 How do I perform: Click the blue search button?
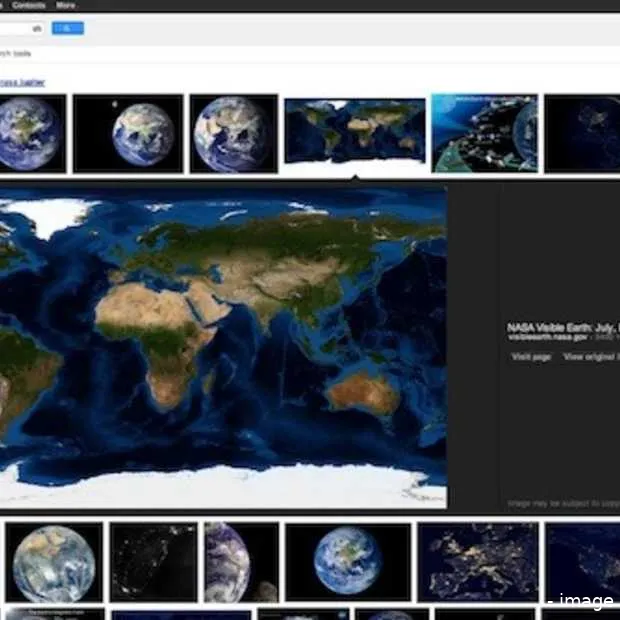click(68, 28)
